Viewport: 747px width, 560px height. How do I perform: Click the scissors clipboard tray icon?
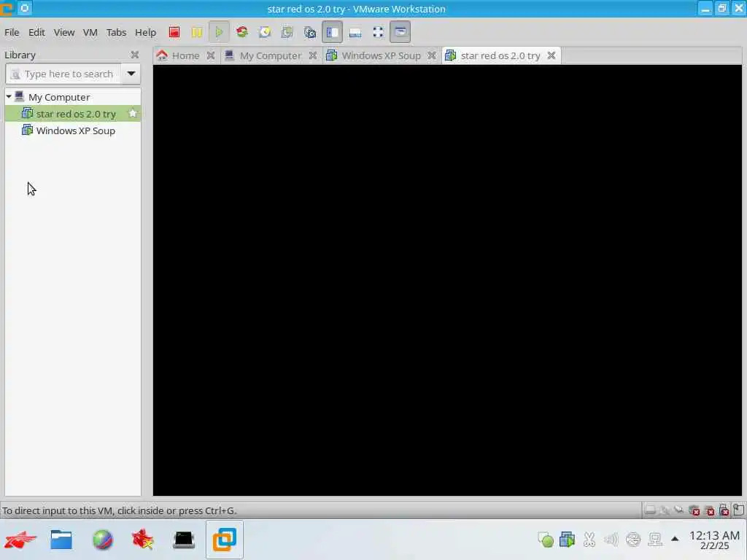(589, 540)
